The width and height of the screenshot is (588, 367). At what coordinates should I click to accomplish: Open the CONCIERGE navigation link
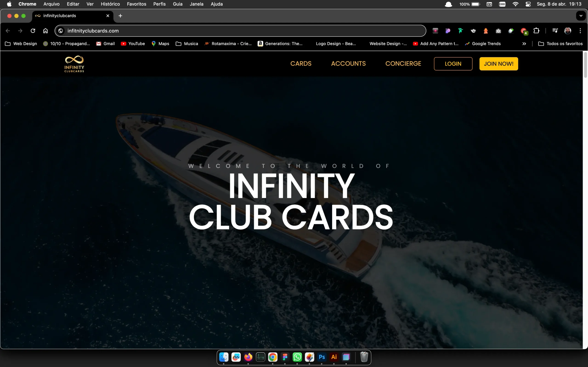[x=403, y=64]
